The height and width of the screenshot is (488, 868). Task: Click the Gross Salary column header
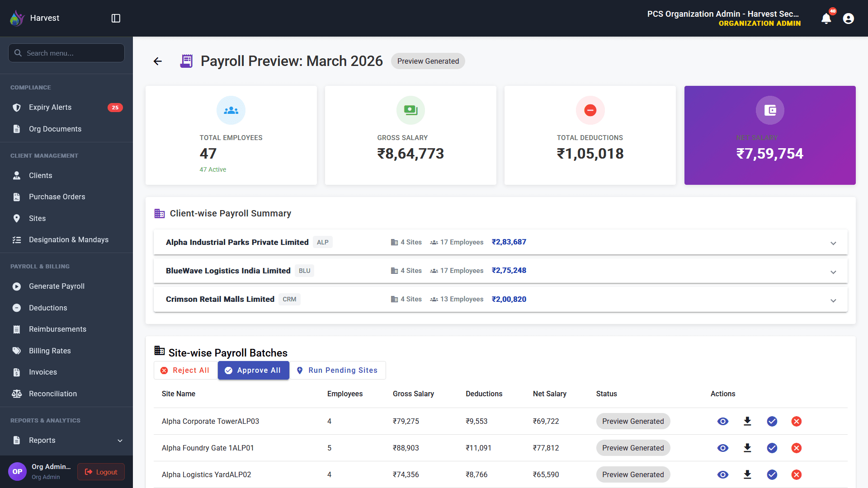[413, 394]
